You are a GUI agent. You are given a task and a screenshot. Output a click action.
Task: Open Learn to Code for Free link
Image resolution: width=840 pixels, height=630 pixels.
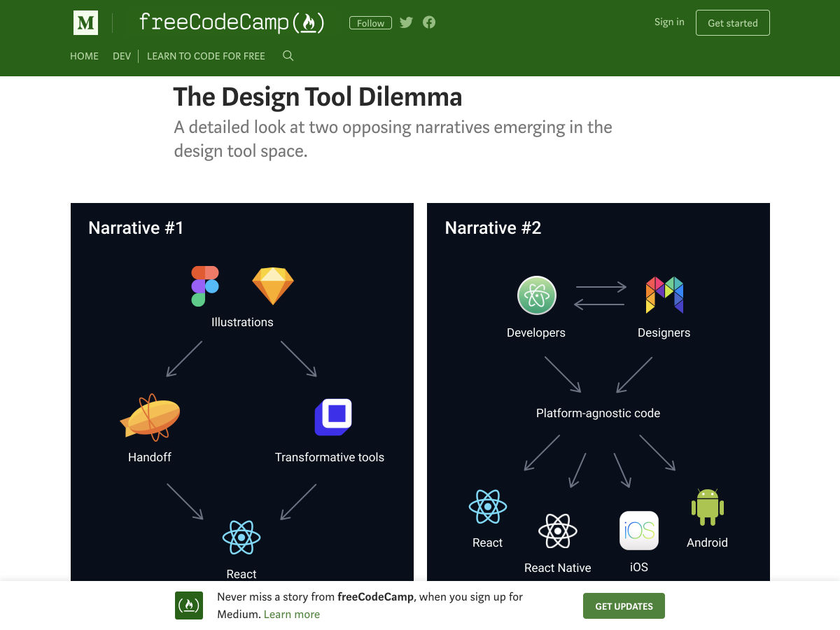206,56
